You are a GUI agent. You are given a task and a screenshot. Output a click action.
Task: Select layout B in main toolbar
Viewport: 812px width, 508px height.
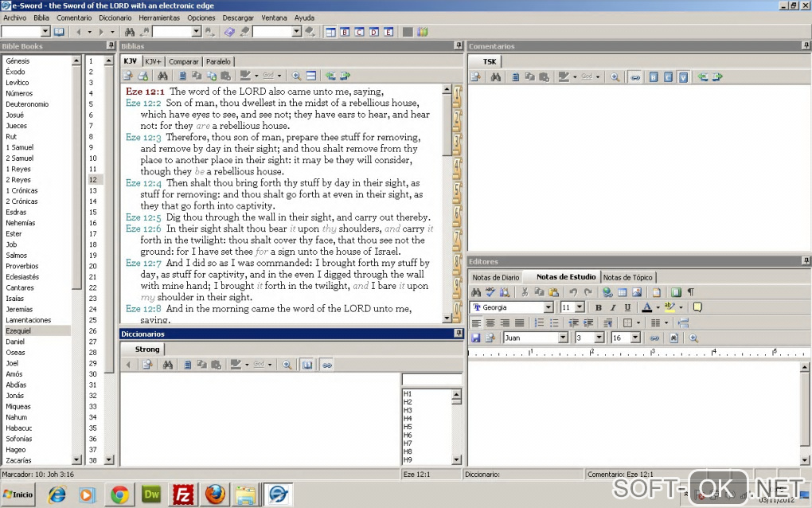(x=345, y=32)
